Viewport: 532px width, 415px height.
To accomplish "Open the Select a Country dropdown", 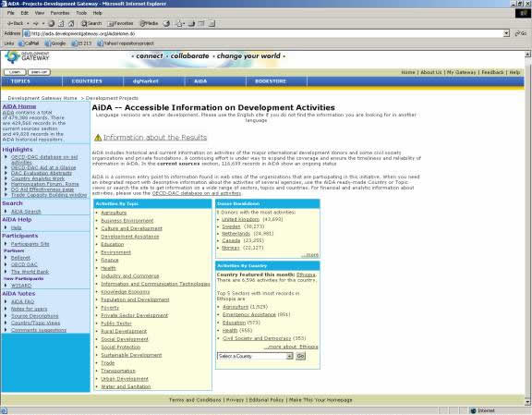I will [x=255, y=356].
